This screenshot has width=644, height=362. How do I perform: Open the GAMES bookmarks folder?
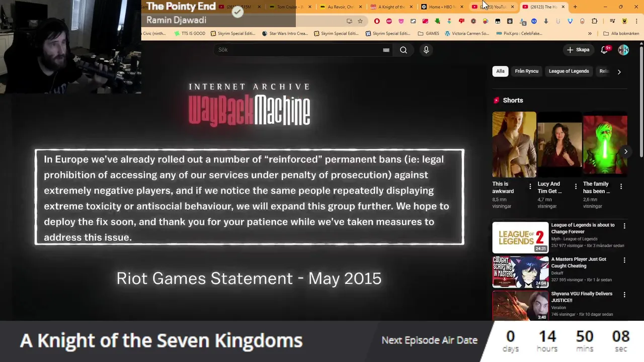pyautogui.click(x=428, y=34)
